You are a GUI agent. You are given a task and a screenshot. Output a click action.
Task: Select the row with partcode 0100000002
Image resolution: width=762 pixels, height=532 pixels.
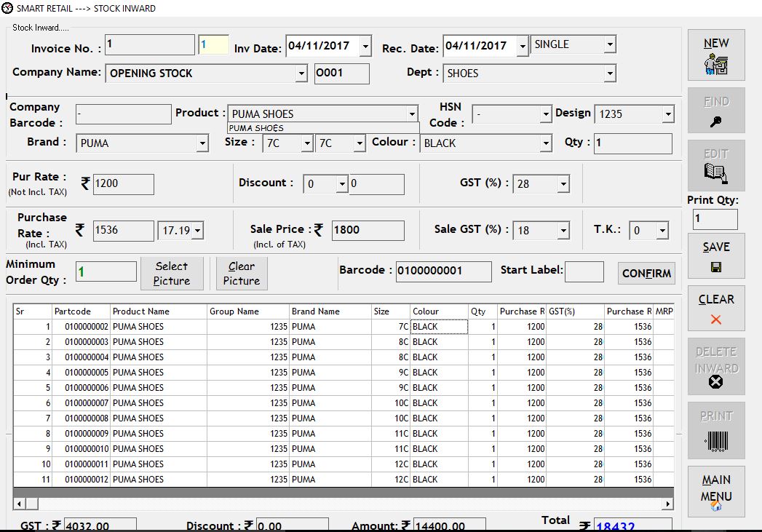343,327
